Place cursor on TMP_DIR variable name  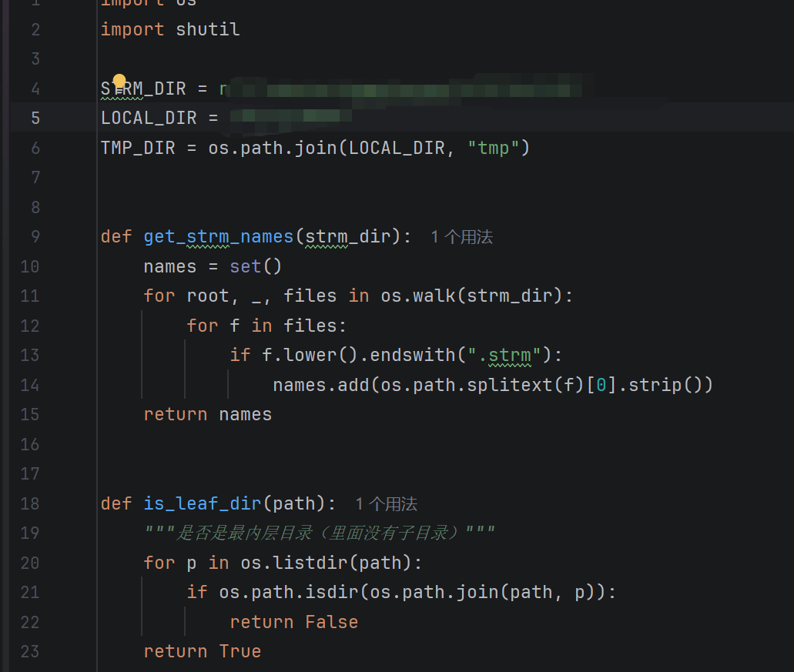coord(138,148)
